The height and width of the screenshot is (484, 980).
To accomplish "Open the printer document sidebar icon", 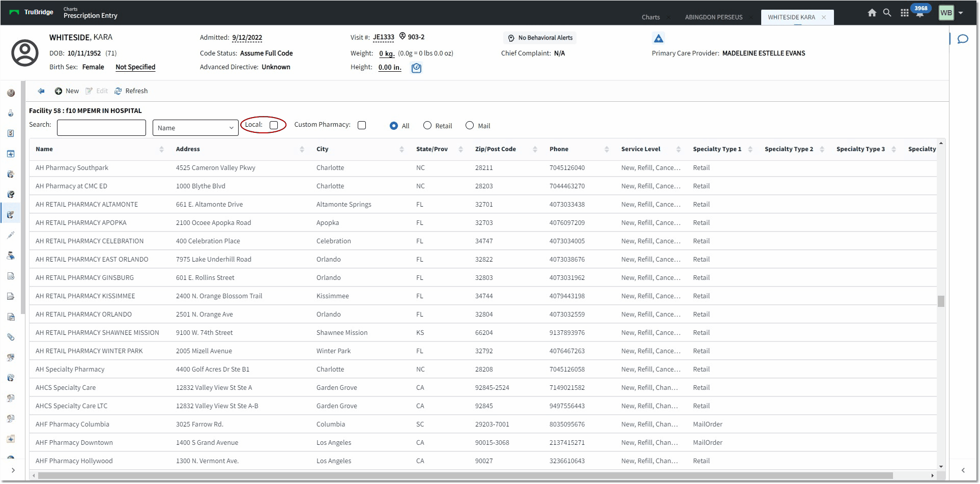I will coord(11,296).
